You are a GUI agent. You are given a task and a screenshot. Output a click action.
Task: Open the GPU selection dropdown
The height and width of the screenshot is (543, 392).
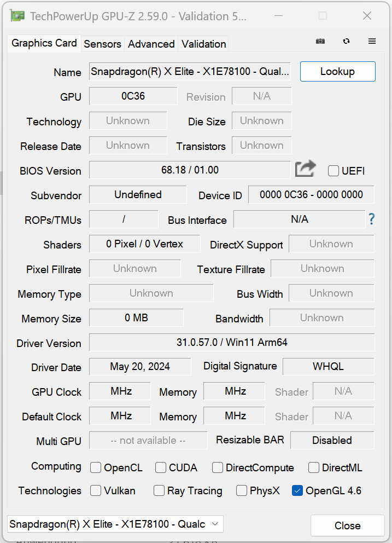pyautogui.click(x=115, y=524)
